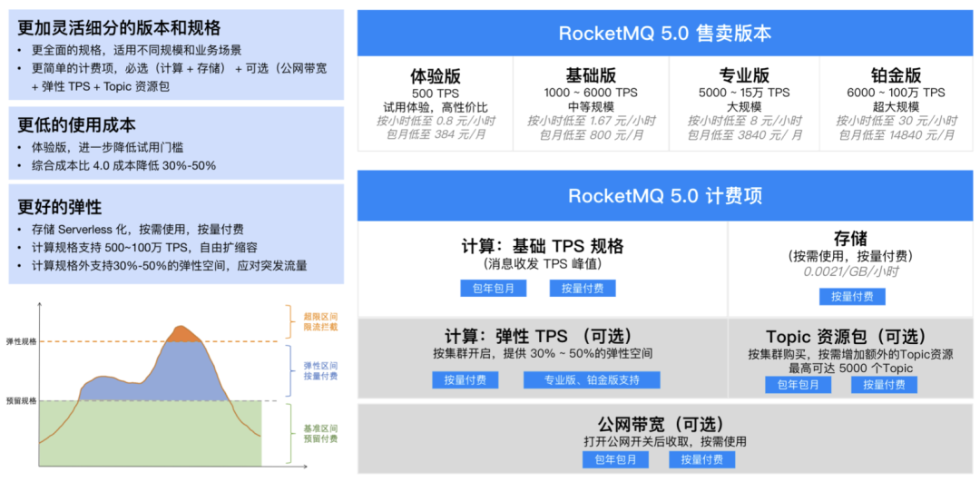The height and width of the screenshot is (482, 980).
Task: Click the 更好的弹性 heading
Action: click(x=60, y=206)
